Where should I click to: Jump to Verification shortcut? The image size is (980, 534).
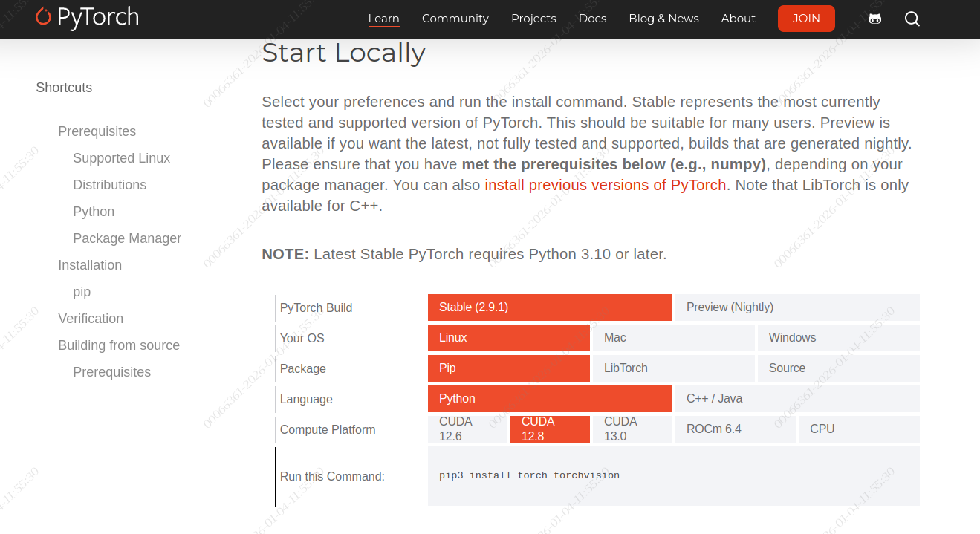click(91, 319)
